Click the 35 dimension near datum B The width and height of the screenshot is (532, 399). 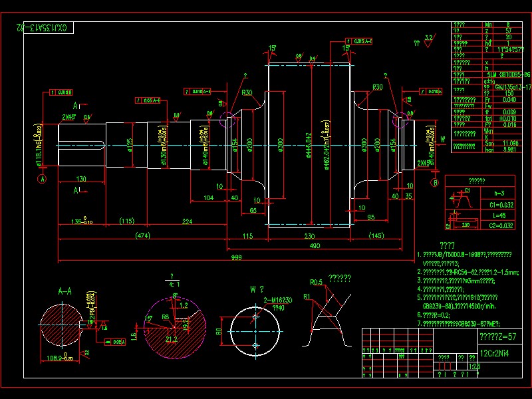click(408, 196)
